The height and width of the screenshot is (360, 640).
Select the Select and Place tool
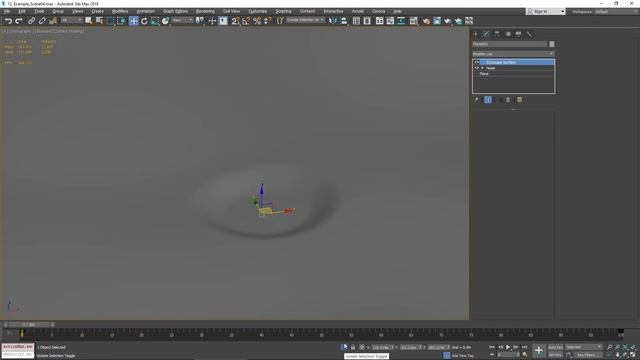(165, 21)
